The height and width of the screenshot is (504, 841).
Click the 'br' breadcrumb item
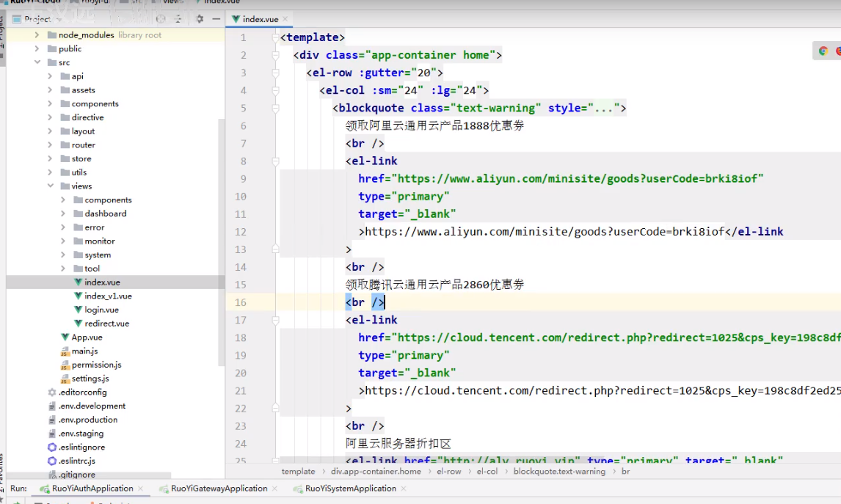[625, 471]
